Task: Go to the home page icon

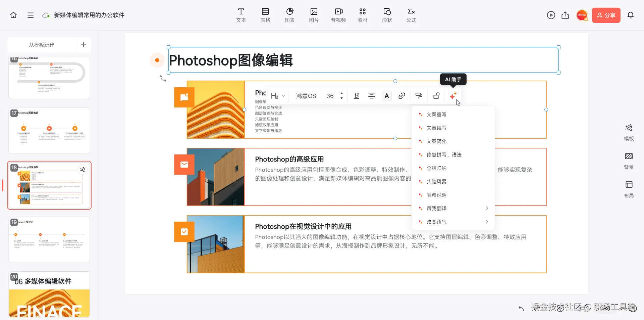Action: tap(13, 15)
